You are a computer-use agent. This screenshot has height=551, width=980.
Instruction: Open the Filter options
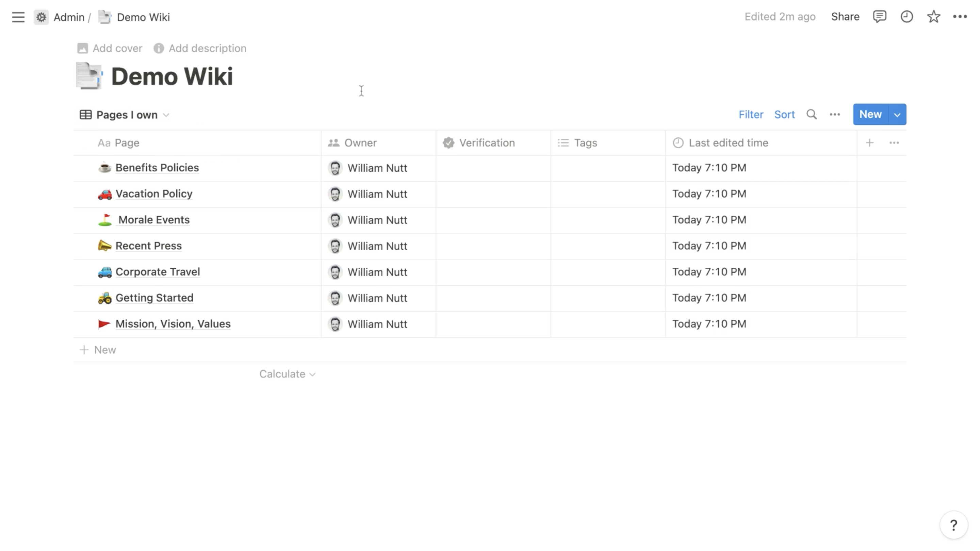(751, 114)
